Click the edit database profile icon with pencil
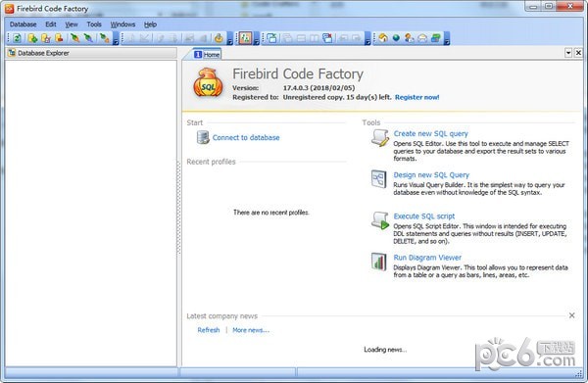Image resolution: width=588 pixels, height=383 pixels. point(46,38)
